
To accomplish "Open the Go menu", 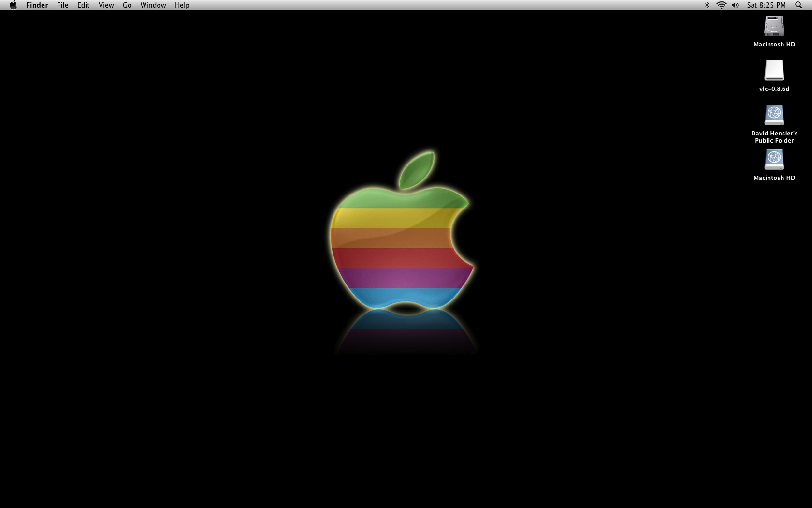I will click(x=127, y=5).
